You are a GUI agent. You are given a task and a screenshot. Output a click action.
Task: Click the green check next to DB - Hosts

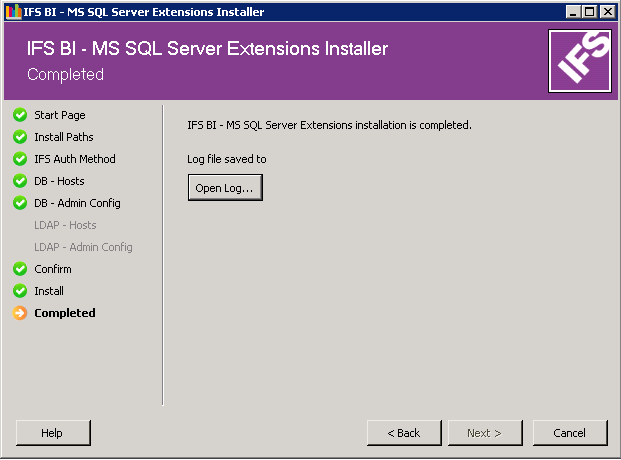(20, 181)
